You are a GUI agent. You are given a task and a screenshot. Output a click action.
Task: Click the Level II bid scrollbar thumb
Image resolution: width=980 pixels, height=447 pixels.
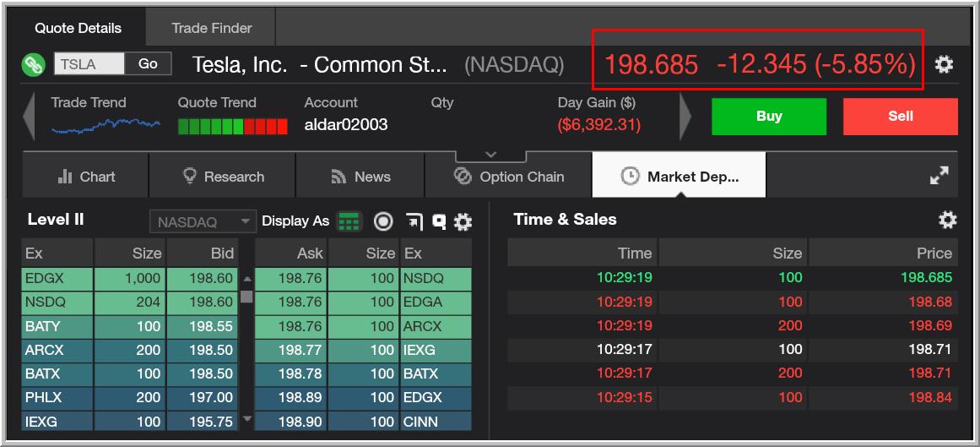(x=246, y=296)
